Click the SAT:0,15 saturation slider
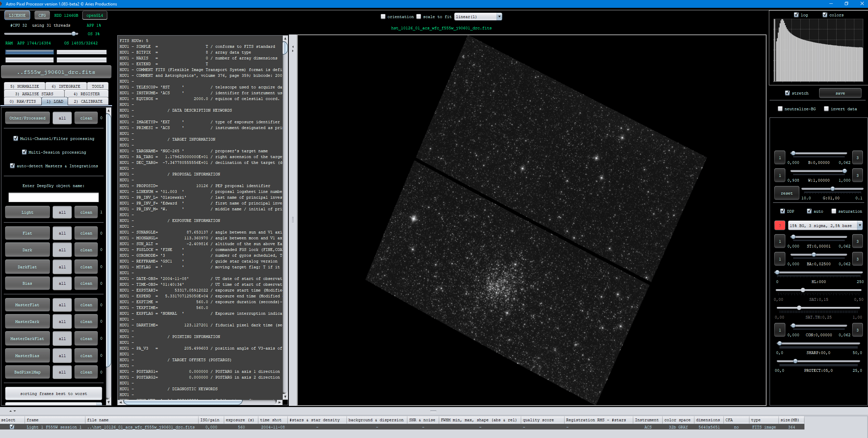 pos(818,290)
